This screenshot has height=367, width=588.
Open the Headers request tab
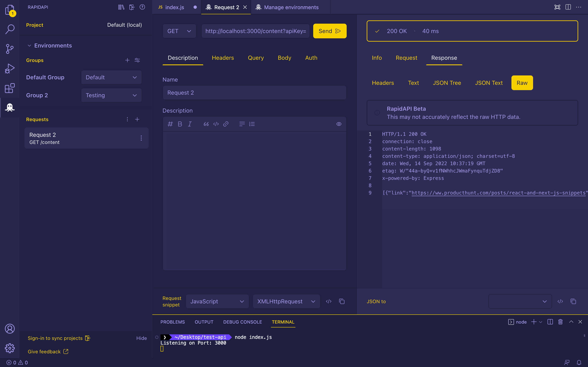click(223, 57)
